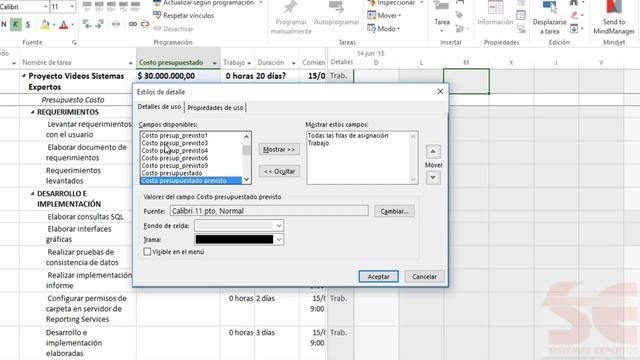Collapse Proyecto Videos Sistemas Expertos task
This screenshot has width=640, height=360.
(x=24, y=76)
